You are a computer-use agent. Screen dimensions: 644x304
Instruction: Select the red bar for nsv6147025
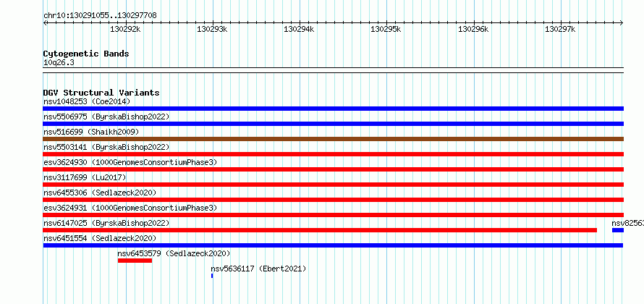click(320, 230)
